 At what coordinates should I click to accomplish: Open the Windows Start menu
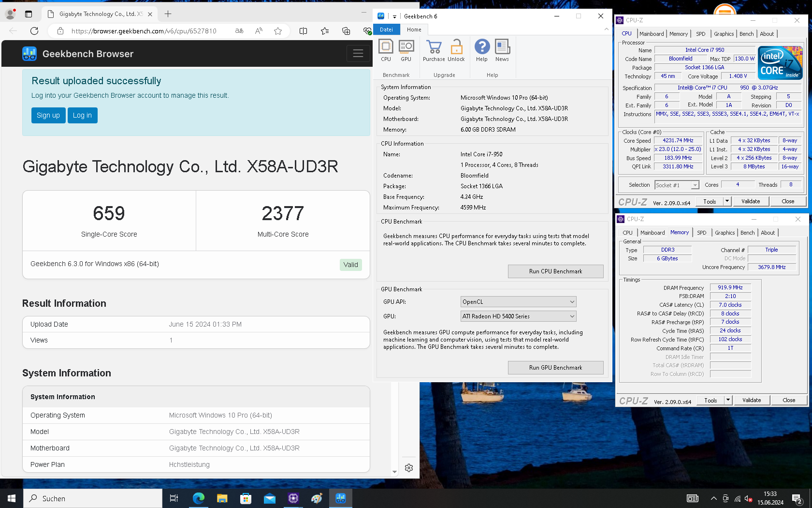click(x=12, y=498)
